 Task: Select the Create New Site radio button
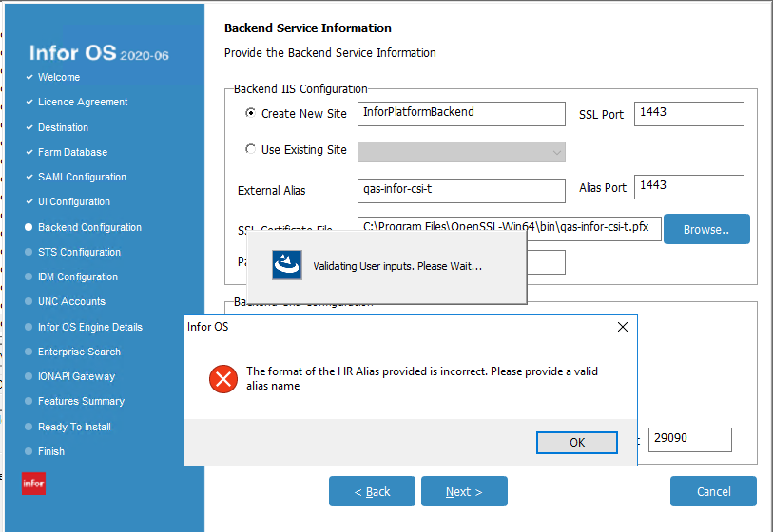click(250, 113)
